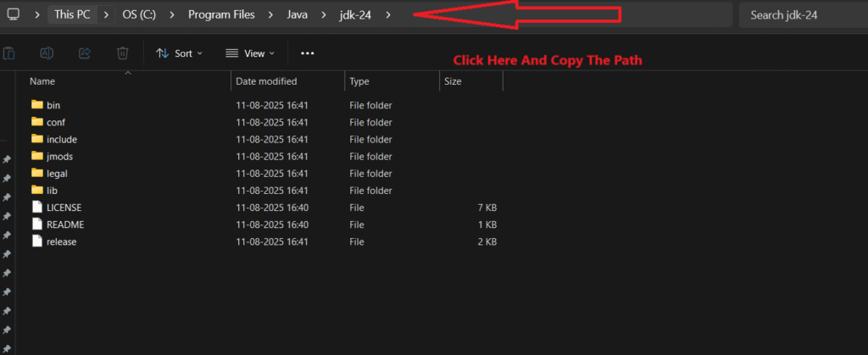Select the LICENSE file name
This screenshot has width=868, height=355.
(x=64, y=208)
